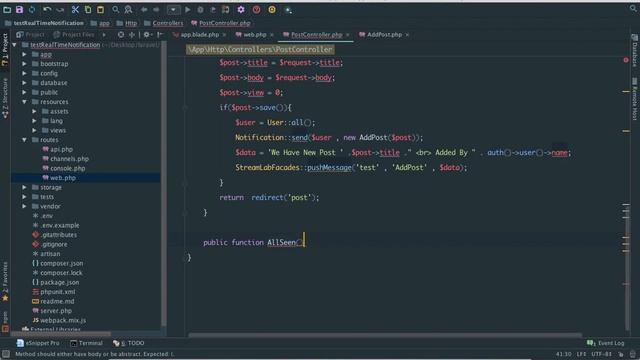Click the UTF-8 encoding selector
This screenshot has width=640, height=360.
602,354
